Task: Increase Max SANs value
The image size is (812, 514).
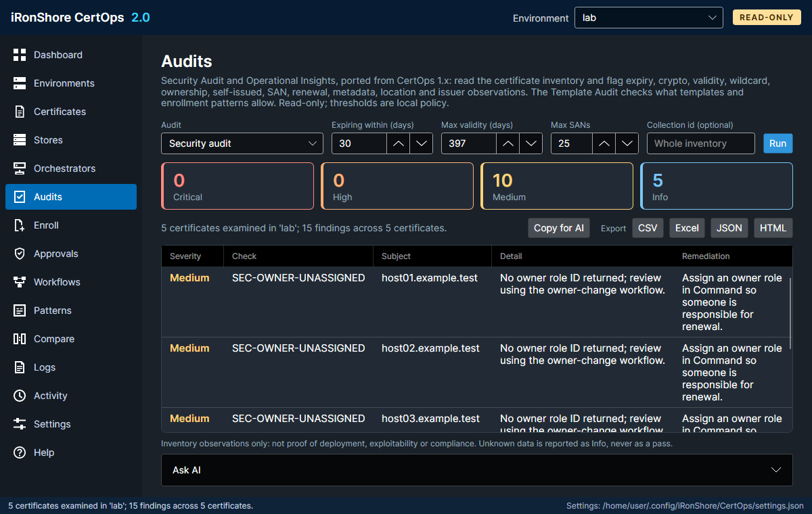Action: point(605,143)
